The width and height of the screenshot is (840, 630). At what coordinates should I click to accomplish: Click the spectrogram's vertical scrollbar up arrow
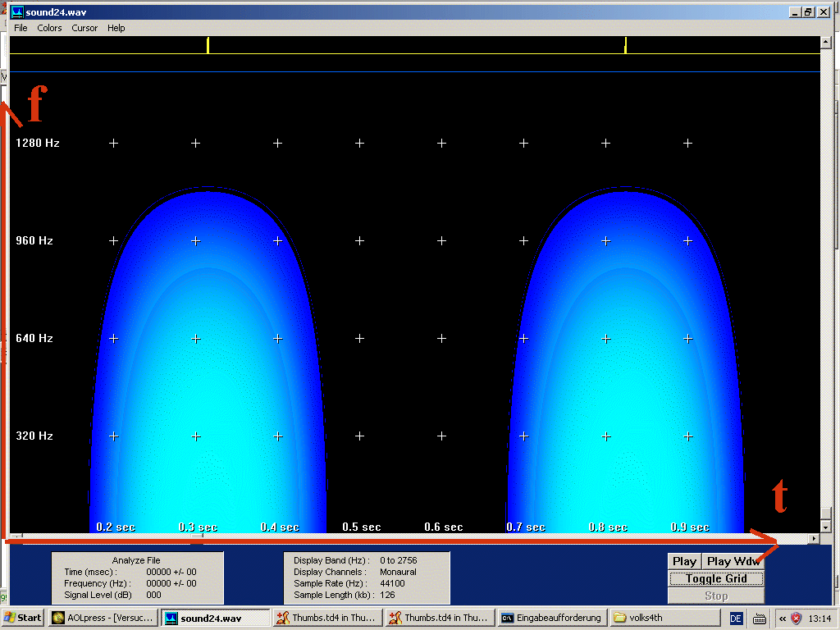[x=826, y=42]
